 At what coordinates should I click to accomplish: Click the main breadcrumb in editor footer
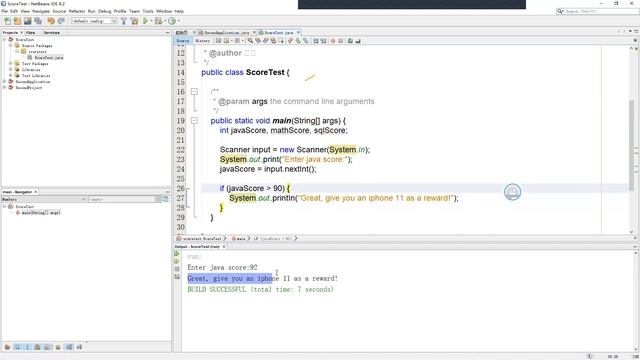239,238
